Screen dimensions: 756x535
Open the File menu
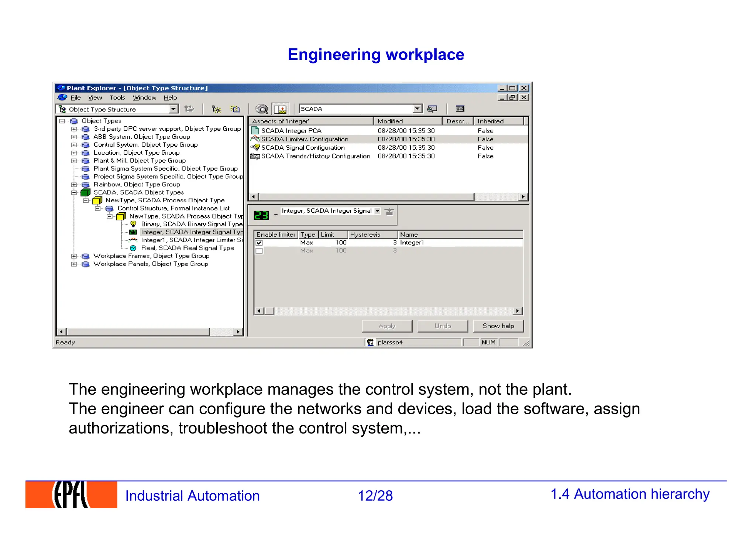pos(76,97)
